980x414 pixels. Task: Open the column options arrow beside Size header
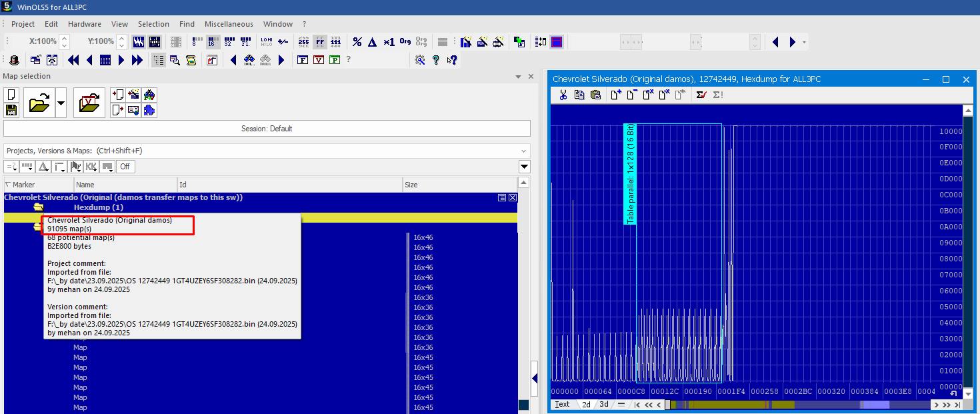coord(525,183)
